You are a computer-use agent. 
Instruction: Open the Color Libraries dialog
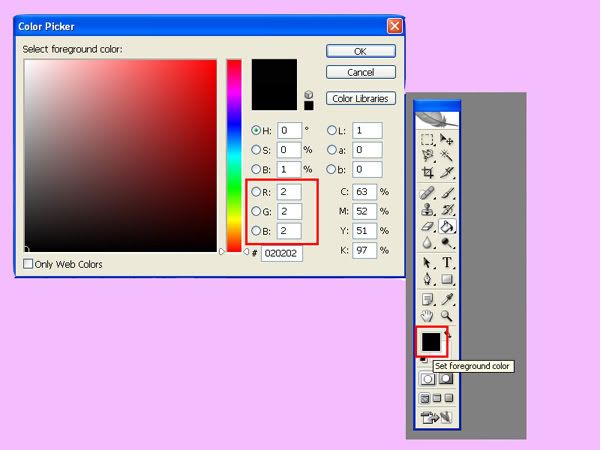tap(360, 98)
